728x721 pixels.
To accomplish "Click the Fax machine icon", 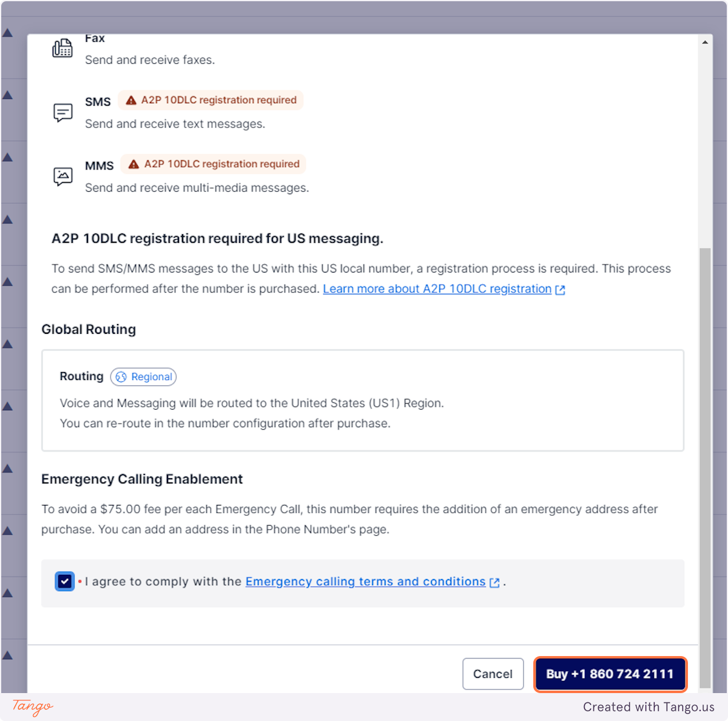I will click(x=62, y=48).
